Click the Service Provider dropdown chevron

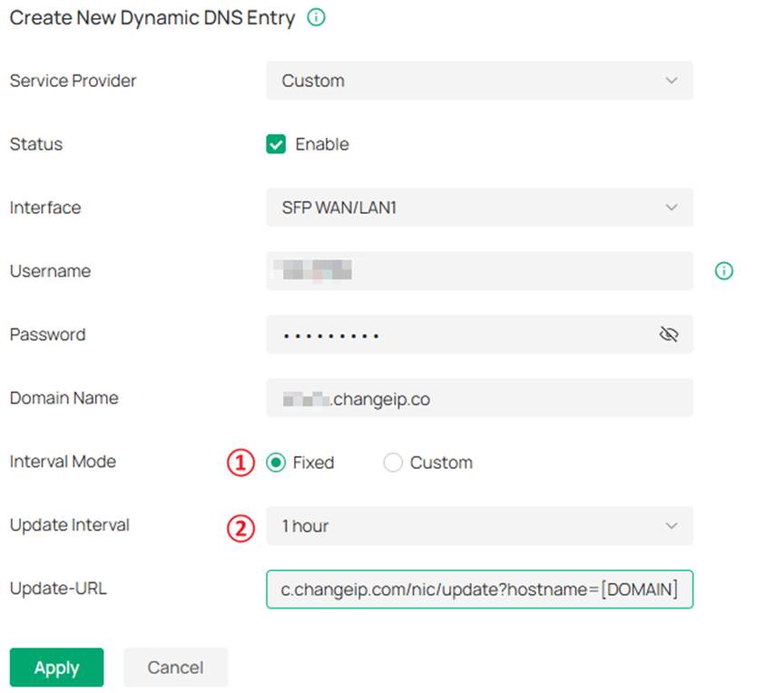(671, 81)
